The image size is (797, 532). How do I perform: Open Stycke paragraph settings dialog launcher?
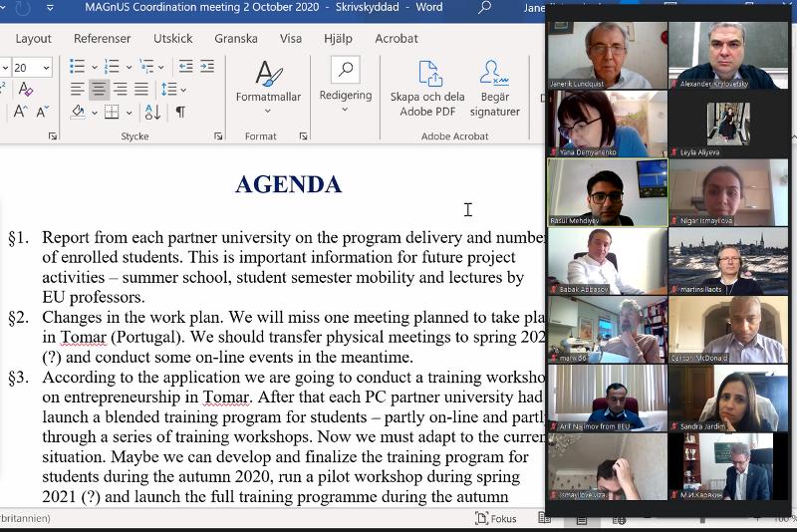pyautogui.click(x=218, y=136)
